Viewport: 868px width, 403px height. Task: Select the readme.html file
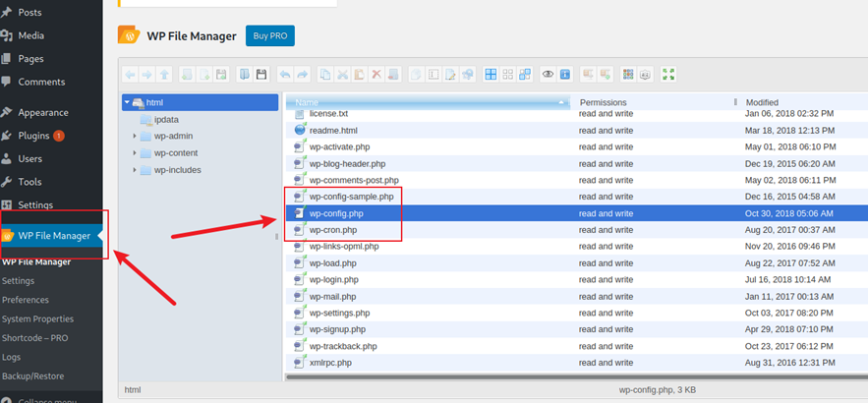point(333,131)
